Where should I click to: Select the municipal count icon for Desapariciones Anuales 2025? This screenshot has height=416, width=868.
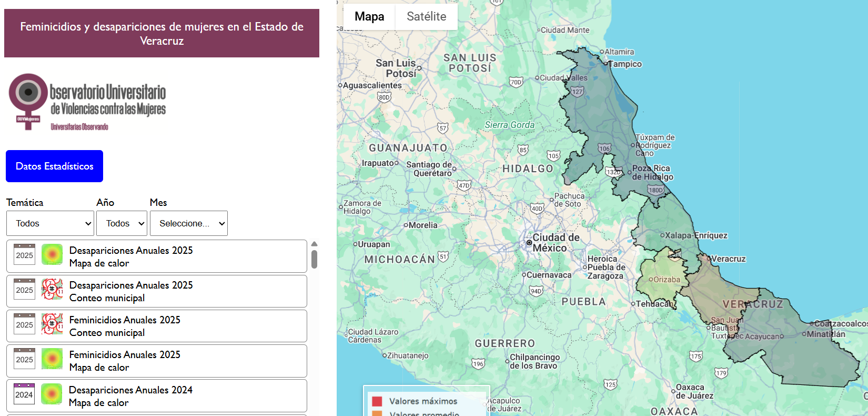click(x=52, y=290)
